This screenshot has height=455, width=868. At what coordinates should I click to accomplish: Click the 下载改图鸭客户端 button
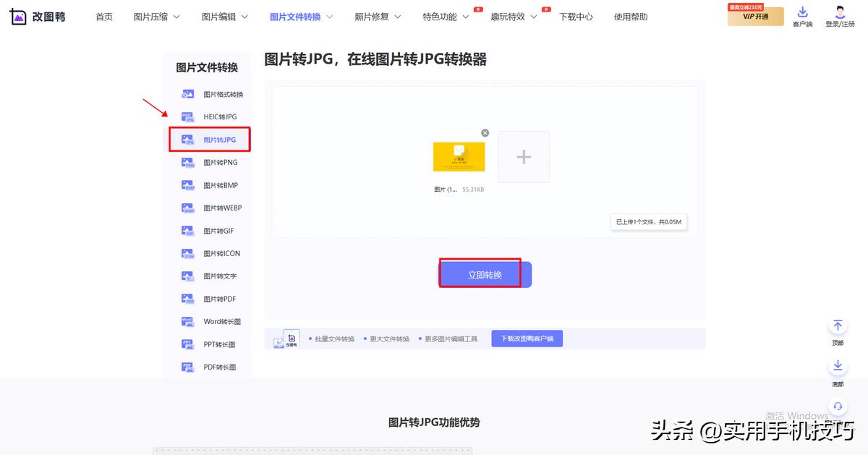527,338
